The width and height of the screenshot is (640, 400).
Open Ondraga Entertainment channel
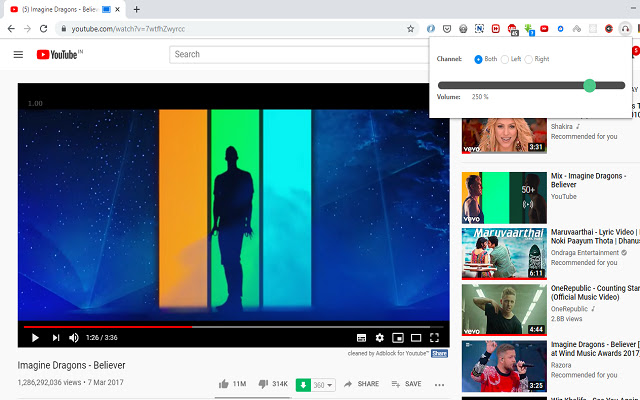click(584, 253)
